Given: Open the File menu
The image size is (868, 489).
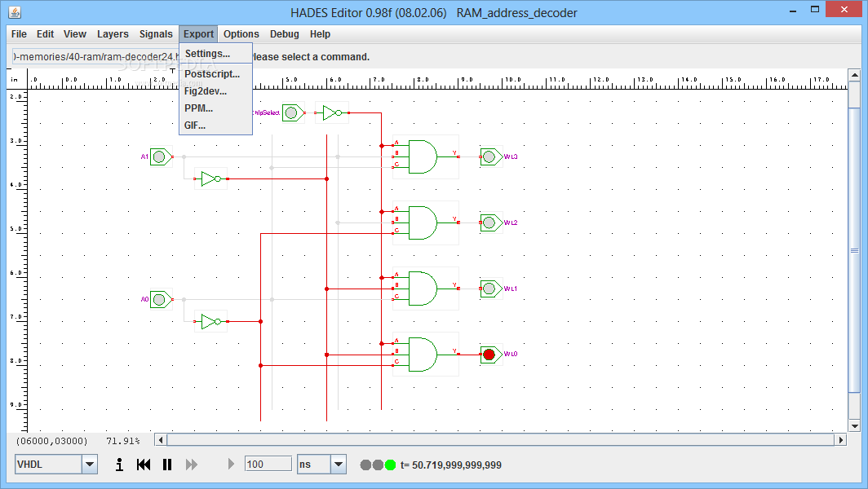Looking at the screenshot, I should click(19, 33).
